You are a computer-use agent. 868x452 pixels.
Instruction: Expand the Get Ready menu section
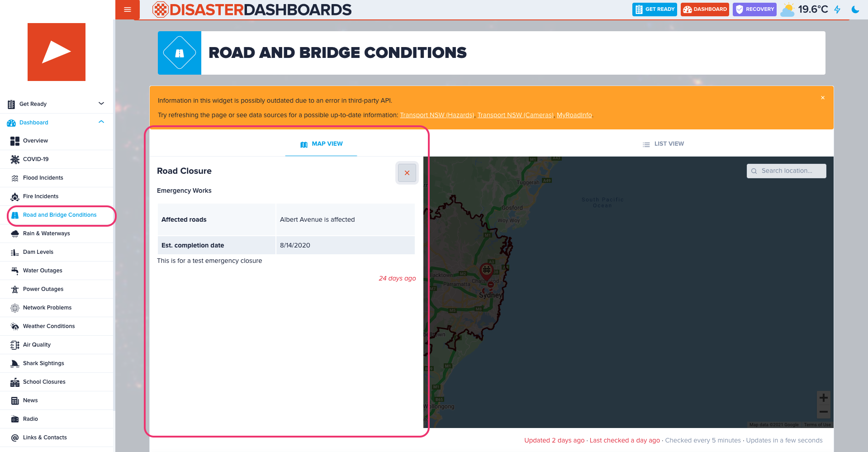(101, 104)
